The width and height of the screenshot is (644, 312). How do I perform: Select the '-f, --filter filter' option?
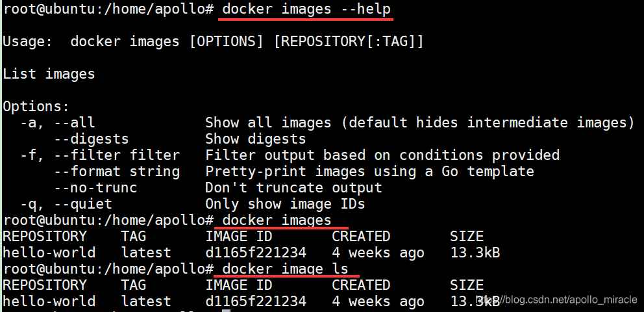pos(100,155)
